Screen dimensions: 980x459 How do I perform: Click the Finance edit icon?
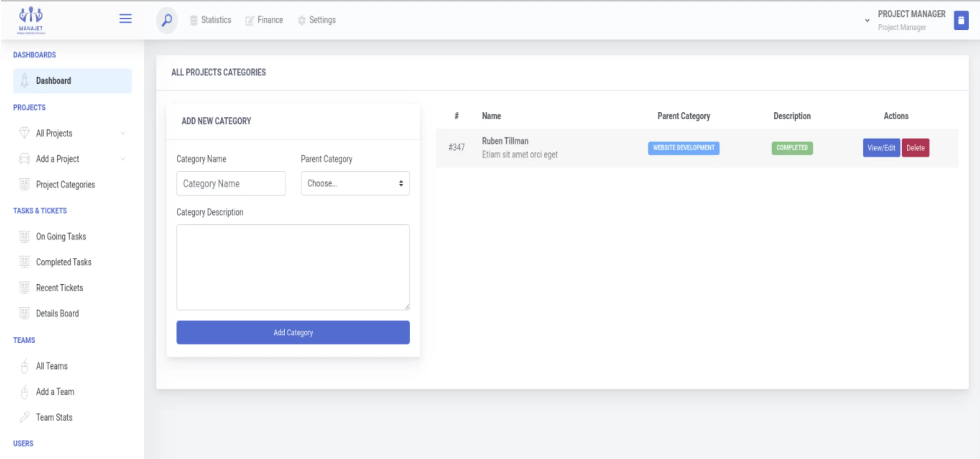[x=250, y=20]
